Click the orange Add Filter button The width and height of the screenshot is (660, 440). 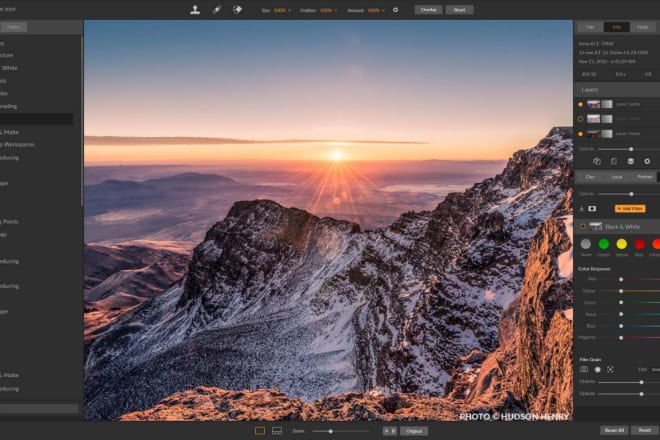[x=630, y=208]
